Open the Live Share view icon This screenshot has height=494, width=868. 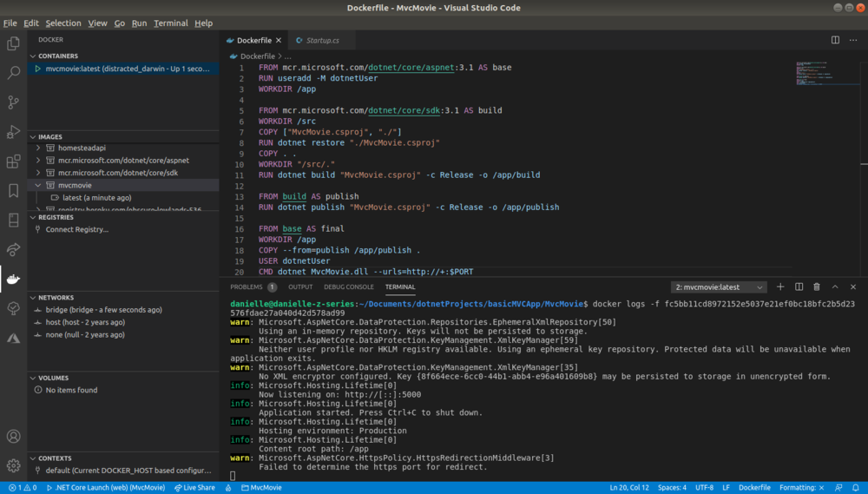point(13,249)
